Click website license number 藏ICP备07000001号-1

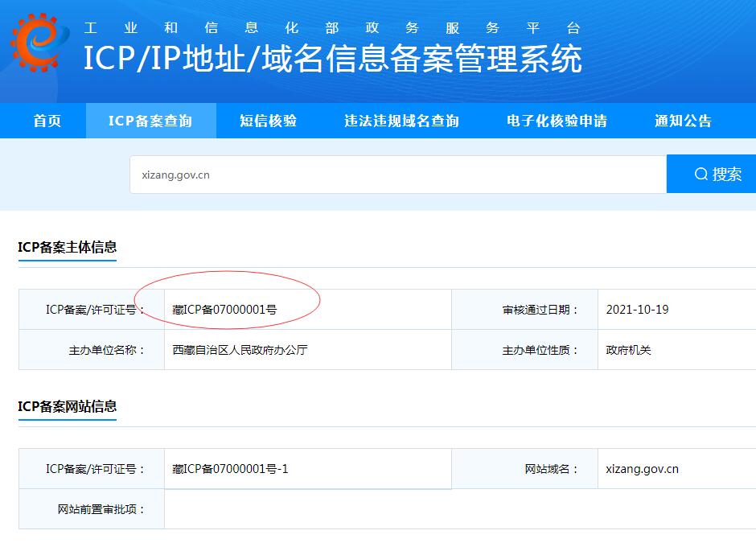click(230, 468)
